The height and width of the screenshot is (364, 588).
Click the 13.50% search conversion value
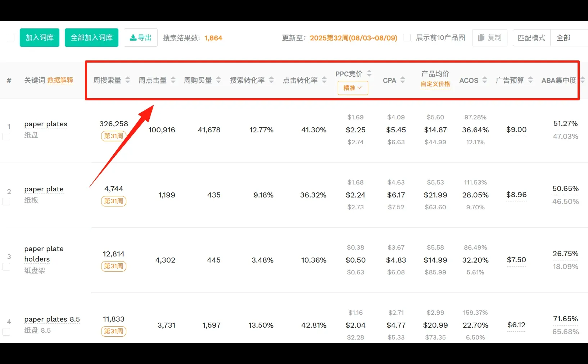pyautogui.click(x=261, y=325)
